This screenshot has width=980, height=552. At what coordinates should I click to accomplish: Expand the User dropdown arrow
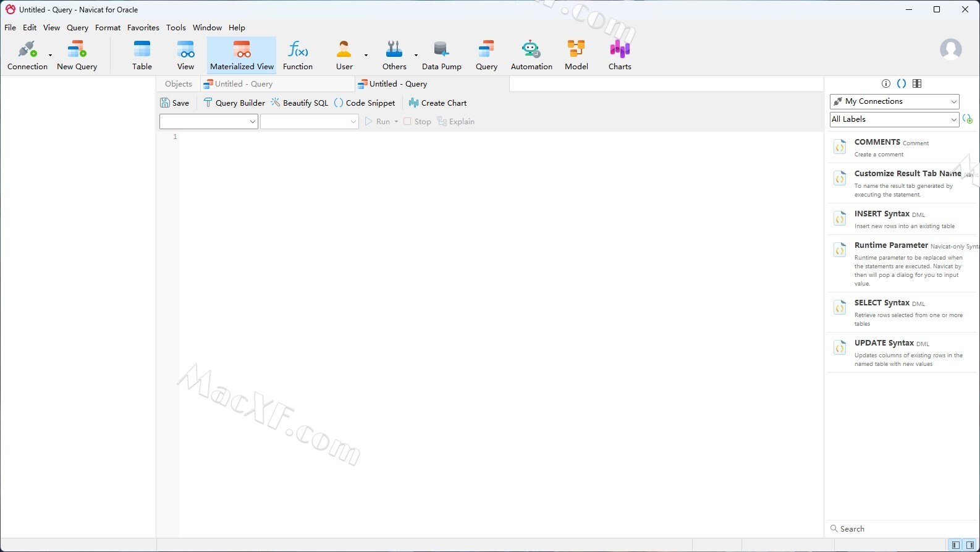tap(366, 55)
